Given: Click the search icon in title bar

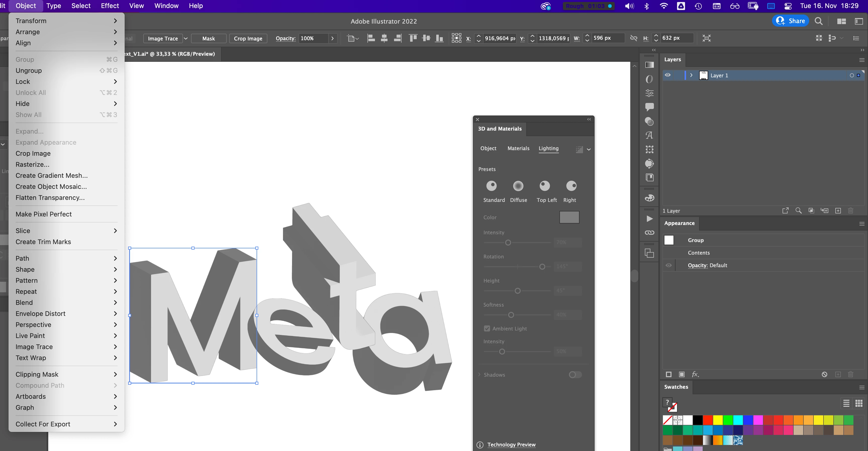Looking at the screenshot, I should point(818,21).
